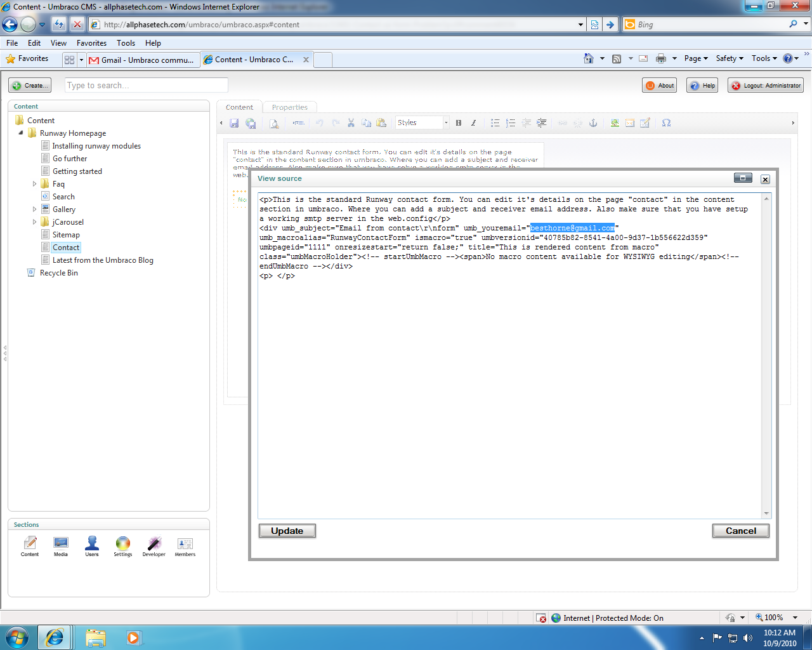Open the Media section icon
Image resolution: width=812 pixels, height=650 pixels.
tap(61, 546)
